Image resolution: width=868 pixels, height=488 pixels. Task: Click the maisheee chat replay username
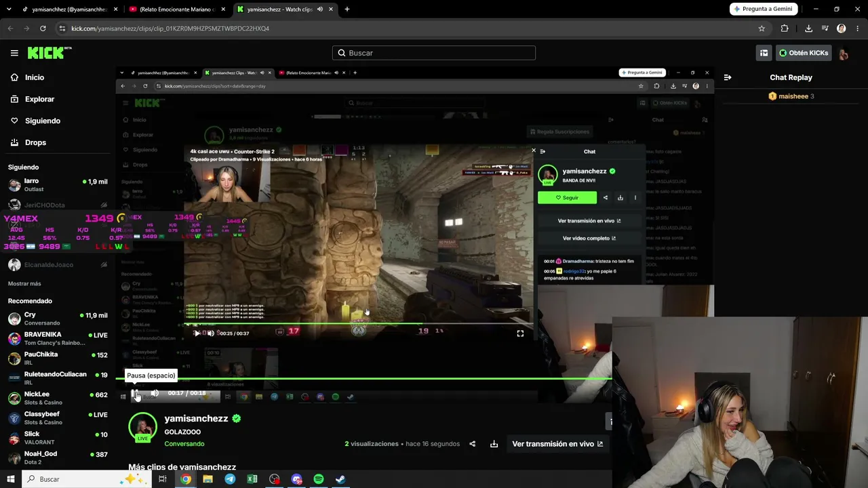[x=793, y=96]
